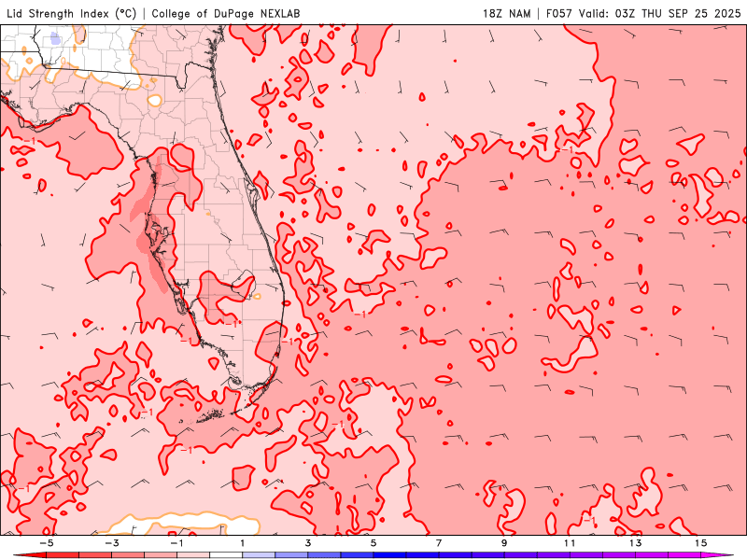
Task: Click the 'Lid Strength Index (°C)' title
Action: pos(72,13)
